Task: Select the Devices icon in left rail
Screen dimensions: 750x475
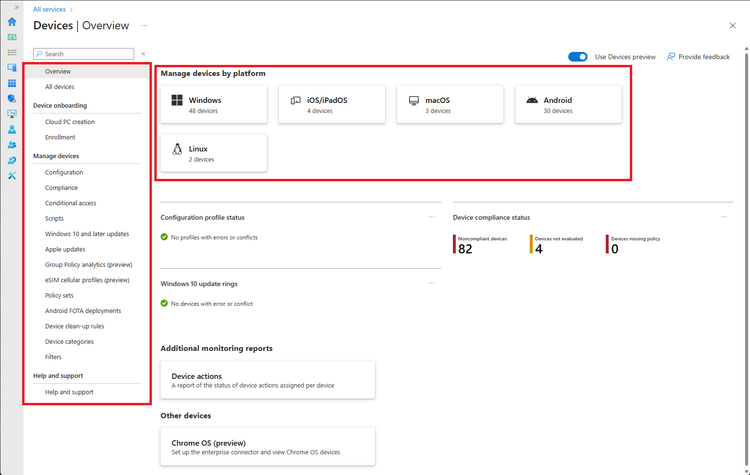Action: click(12, 68)
